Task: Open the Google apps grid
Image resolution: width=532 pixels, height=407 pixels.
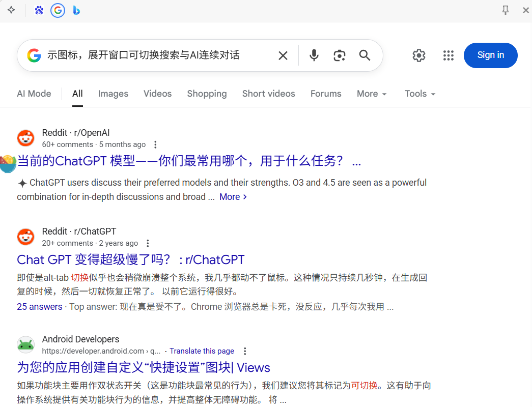Action: pyautogui.click(x=448, y=55)
